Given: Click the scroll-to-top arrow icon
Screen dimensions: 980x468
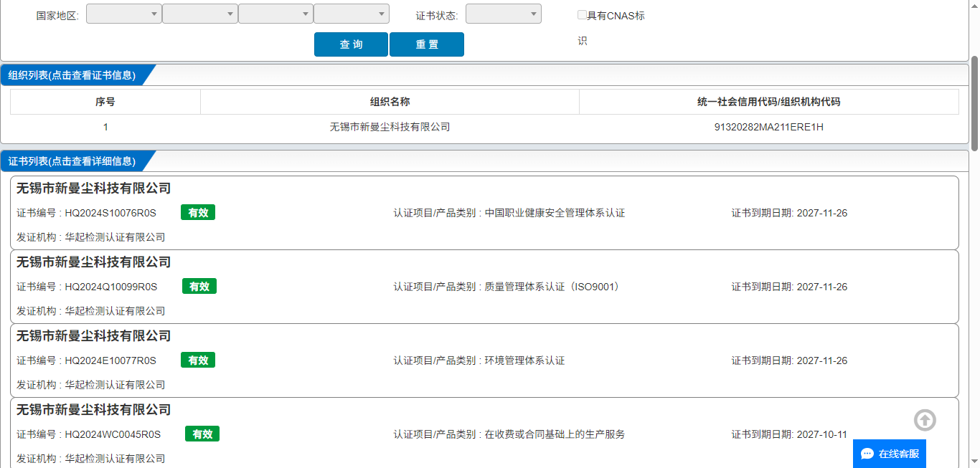Looking at the screenshot, I should tap(925, 420).
